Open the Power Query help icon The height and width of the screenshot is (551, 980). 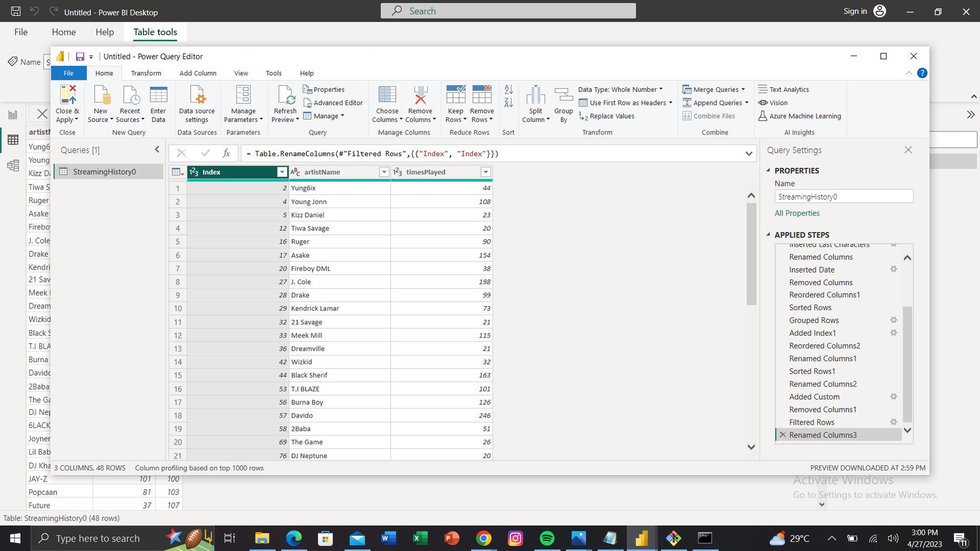coord(922,73)
